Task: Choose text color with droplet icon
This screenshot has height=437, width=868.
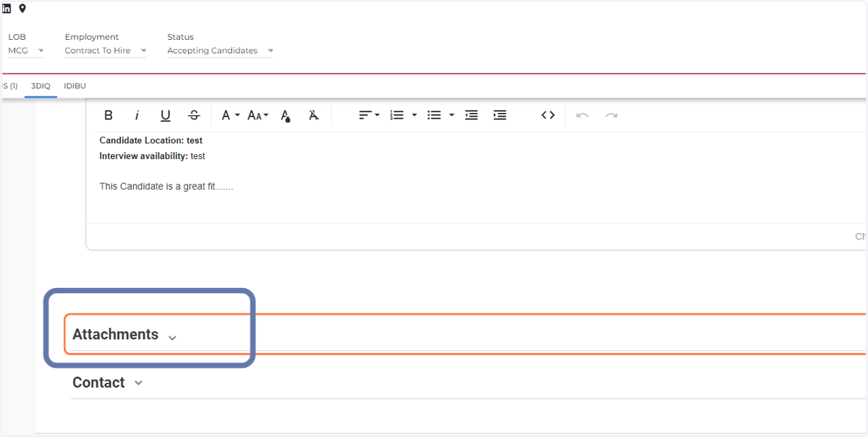Action: tap(286, 116)
